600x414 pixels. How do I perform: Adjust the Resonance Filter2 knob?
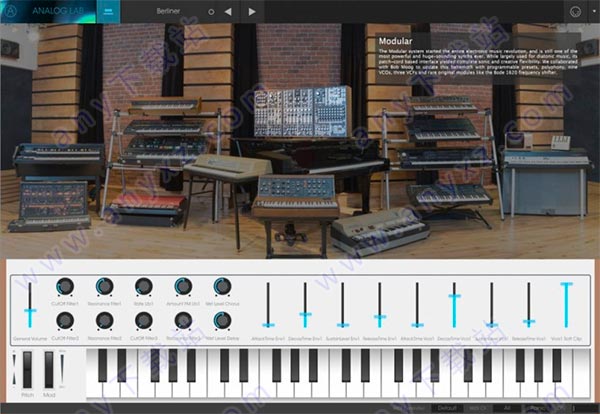[104, 321]
